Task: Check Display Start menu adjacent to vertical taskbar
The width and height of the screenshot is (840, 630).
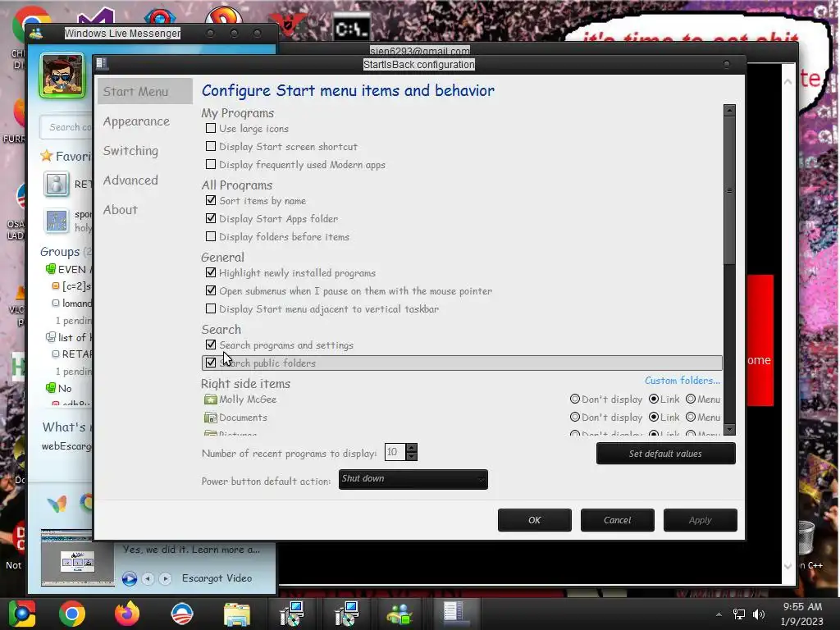Action: 211,308
